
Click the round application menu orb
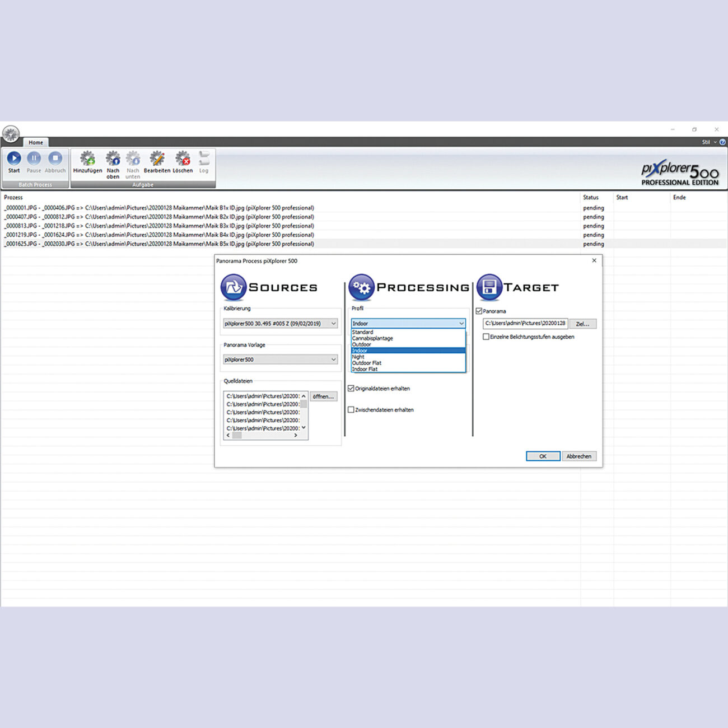[x=11, y=134]
